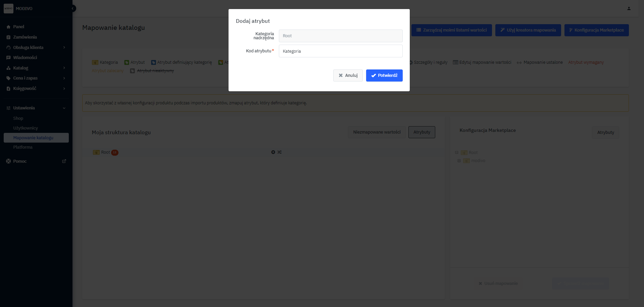The width and height of the screenshot is (644, 307).
Task: Collapse the Ustawienia section
Action: [64, 108]
